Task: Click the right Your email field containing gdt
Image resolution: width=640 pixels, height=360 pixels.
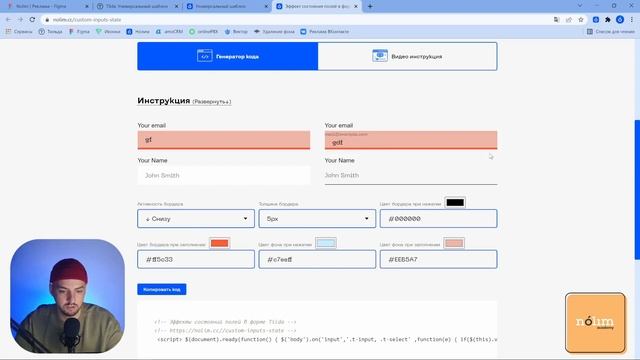Action: (x=411, y=140)
